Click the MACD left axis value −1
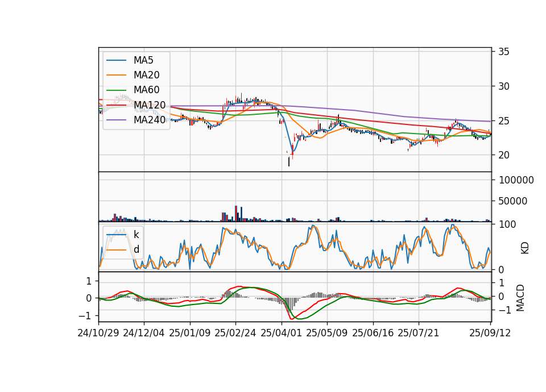 click(85, 316)
